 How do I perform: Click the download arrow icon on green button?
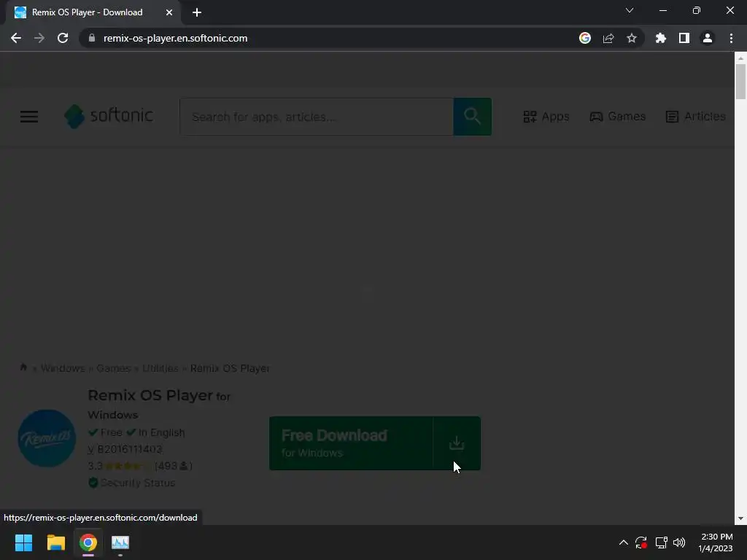pos(457,443)
